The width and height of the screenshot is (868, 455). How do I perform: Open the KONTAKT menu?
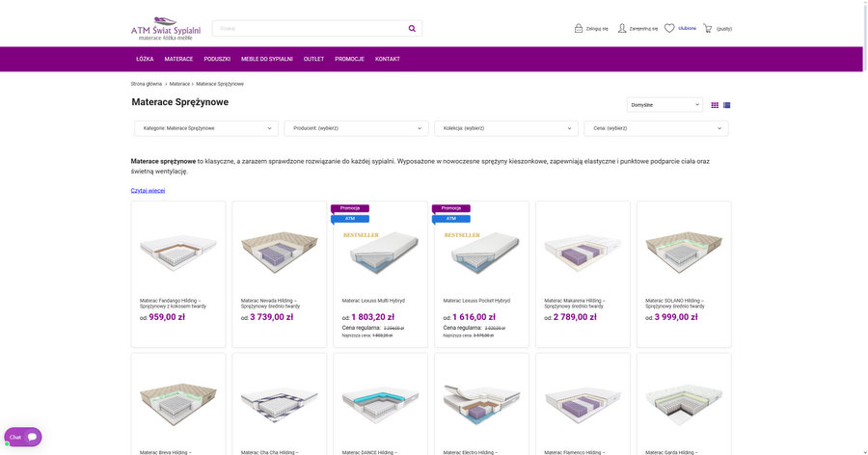coord(388,59)
